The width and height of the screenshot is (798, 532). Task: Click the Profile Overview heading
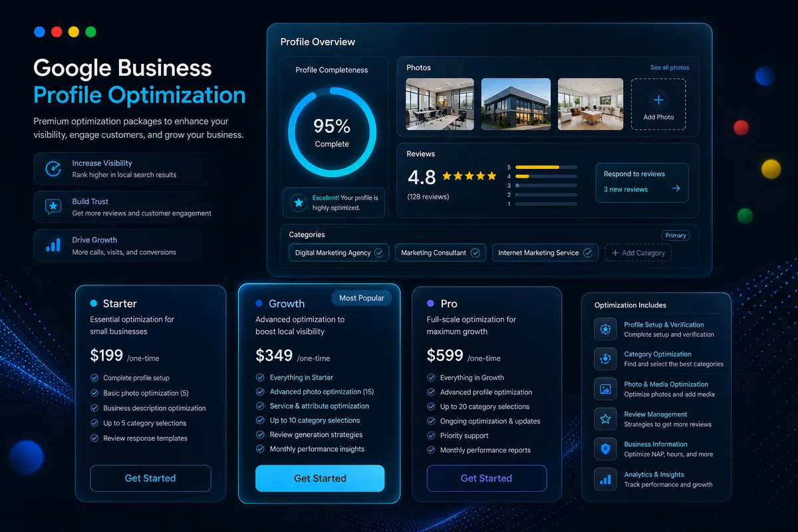click(318, 42)
